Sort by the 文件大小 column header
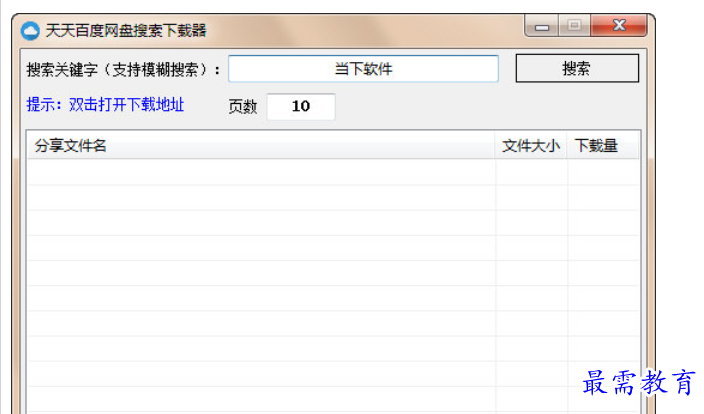This screenshot has height=414, width=704. coord(531,145)
